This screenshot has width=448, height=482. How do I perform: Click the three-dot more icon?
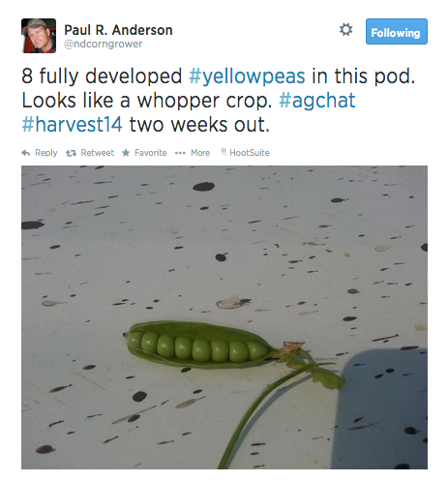click(180, 153)
